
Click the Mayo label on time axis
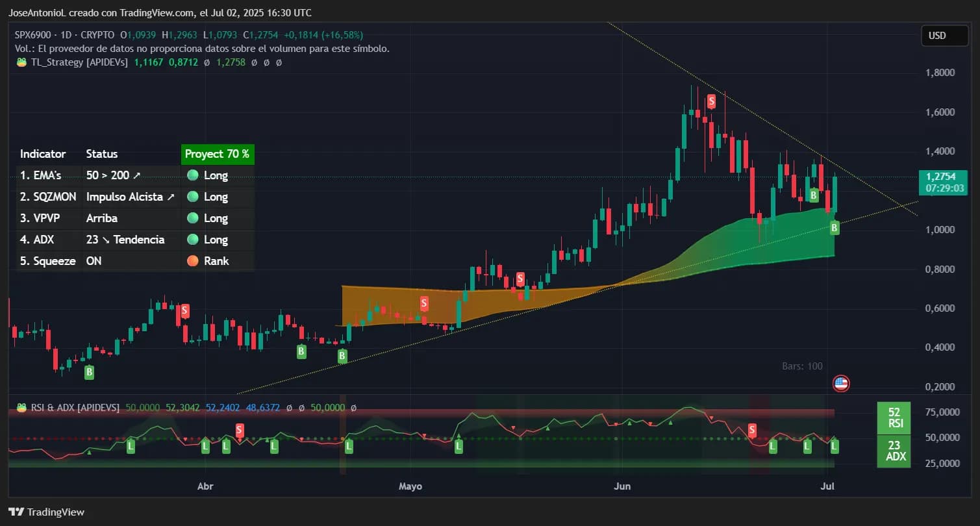coord(410,486)
